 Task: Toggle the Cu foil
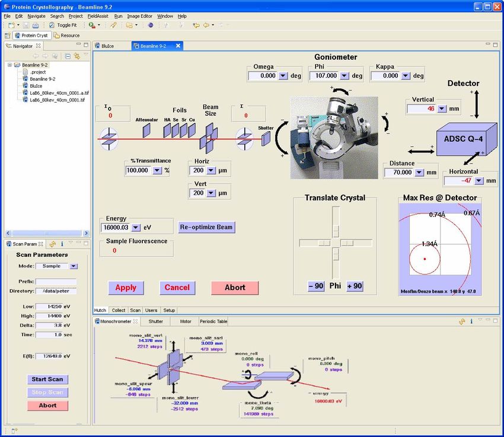192,130
